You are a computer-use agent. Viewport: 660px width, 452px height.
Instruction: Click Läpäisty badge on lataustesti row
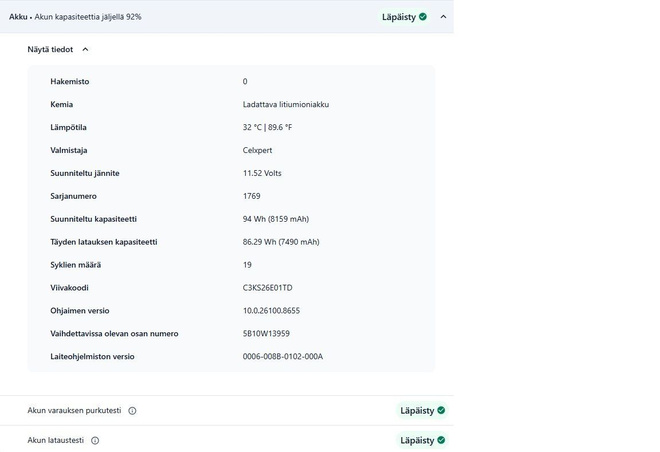click(422, 440)
